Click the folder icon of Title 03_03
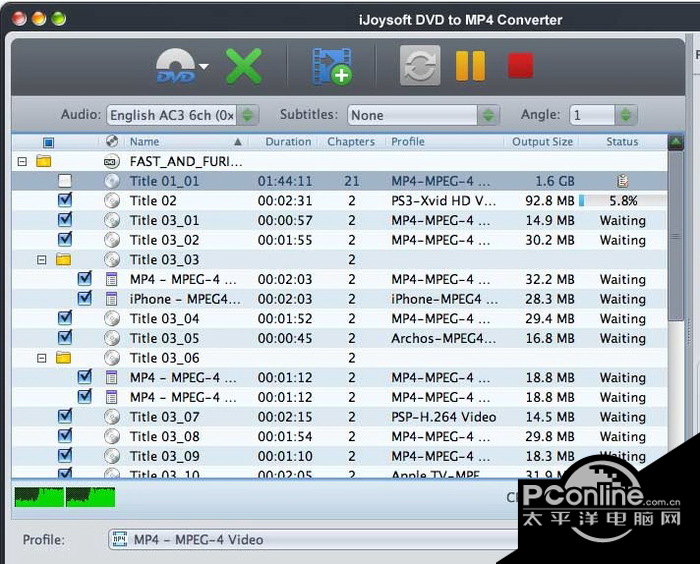 click(63, 259)
